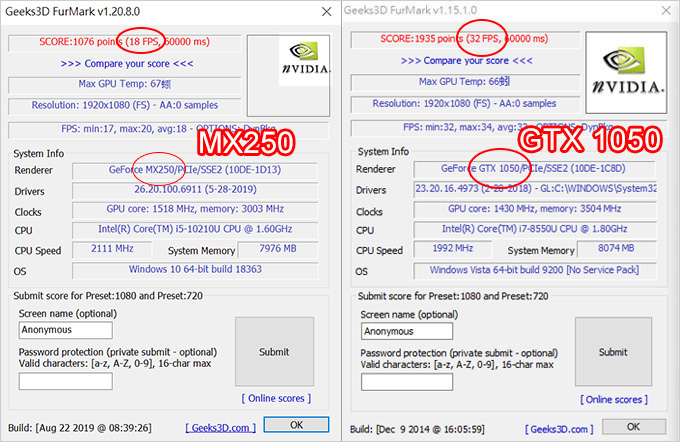Viewport: 680px width, 442px height.
Task: Click OS value 'Windows Vista 64-bit build 9200'
Action: click(534, 270)
